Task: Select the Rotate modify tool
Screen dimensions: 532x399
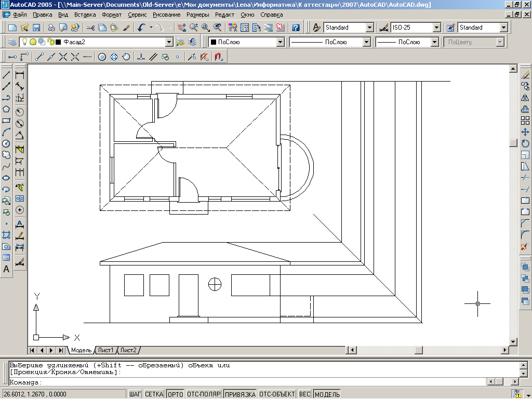Action: click(x=525, y=143)
